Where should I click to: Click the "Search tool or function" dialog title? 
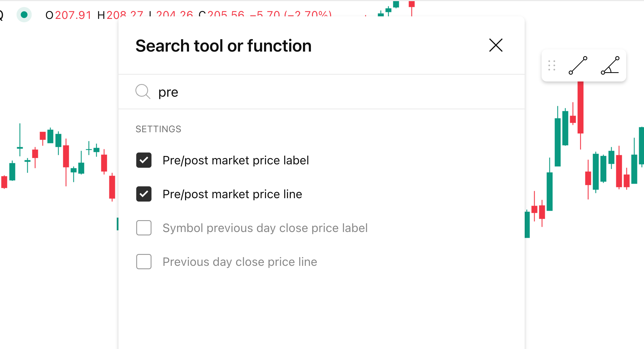(223, 46)
